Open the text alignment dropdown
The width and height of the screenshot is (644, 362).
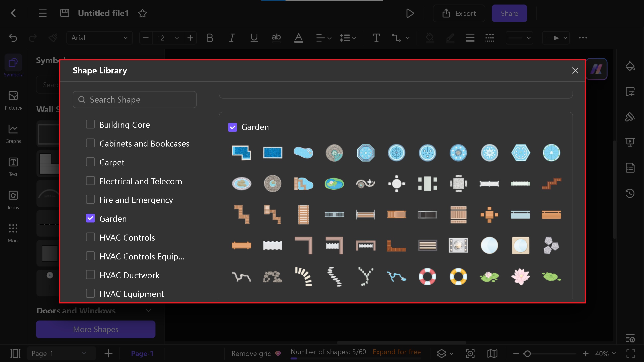point(324,38)
